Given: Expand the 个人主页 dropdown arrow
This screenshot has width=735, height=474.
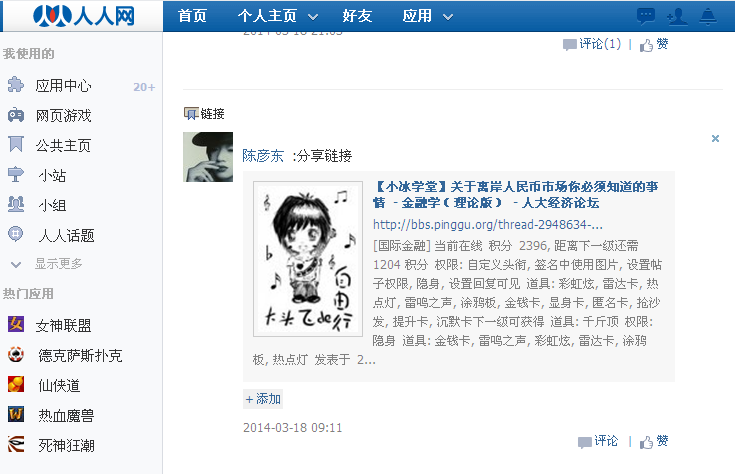Looking at the screenshot, I should pos(313,17).
